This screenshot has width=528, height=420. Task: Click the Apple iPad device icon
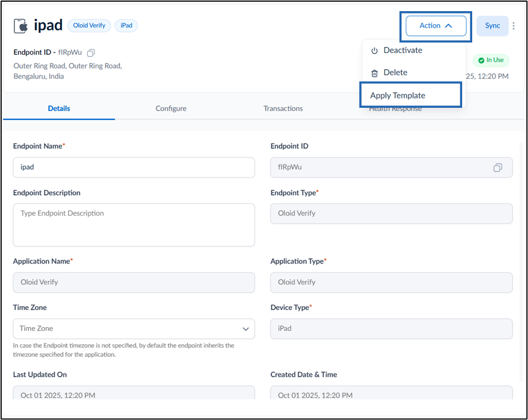click(21, 26)
